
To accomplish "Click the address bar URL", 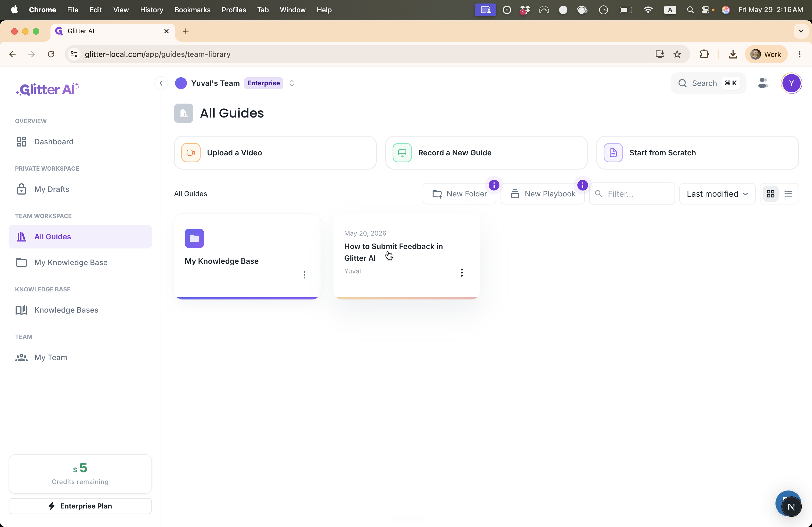I will [x=158, y=54].
